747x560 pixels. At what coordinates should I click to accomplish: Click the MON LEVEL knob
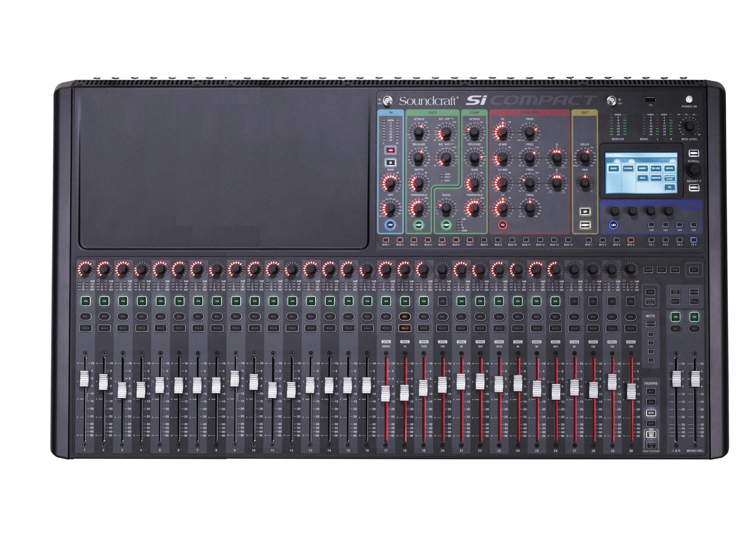click(689, 126)
